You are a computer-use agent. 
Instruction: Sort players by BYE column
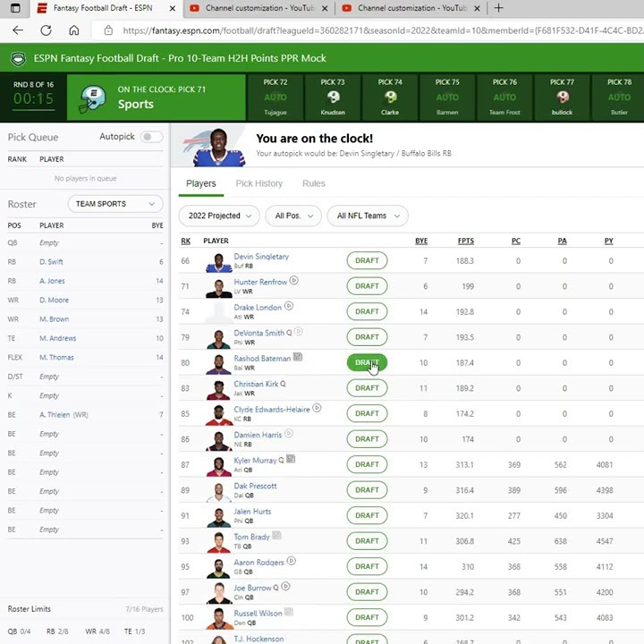coord(421,241)
